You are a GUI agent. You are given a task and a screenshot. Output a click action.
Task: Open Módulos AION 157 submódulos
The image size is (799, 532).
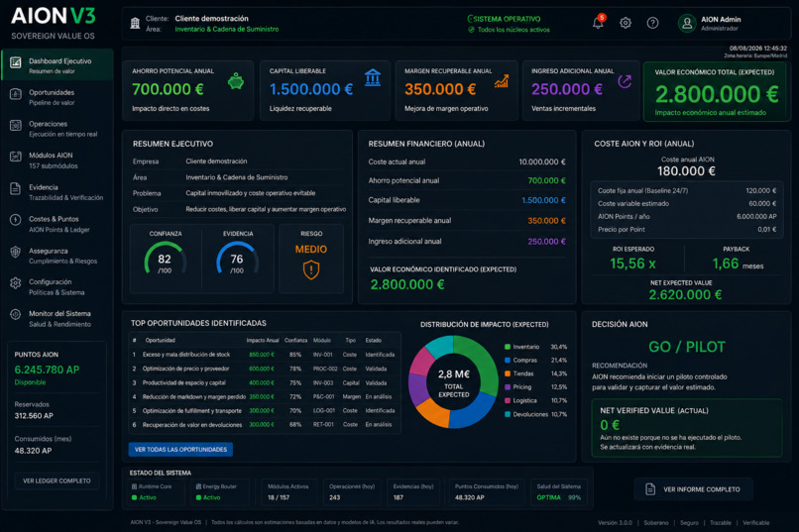[57, 160]
